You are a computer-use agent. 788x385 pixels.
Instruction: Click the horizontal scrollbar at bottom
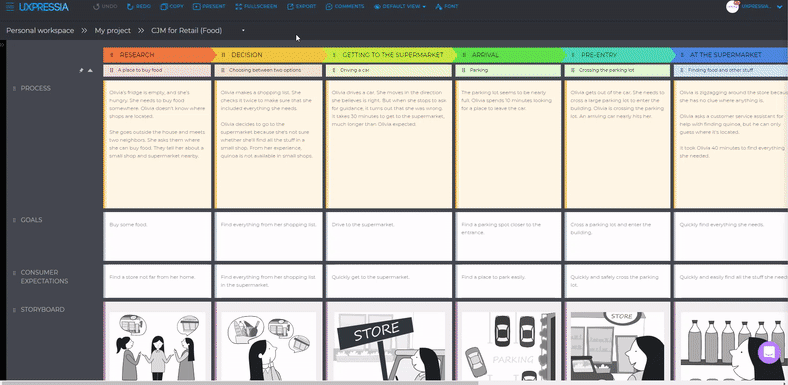pyautogui.click(x=239, y=383)
